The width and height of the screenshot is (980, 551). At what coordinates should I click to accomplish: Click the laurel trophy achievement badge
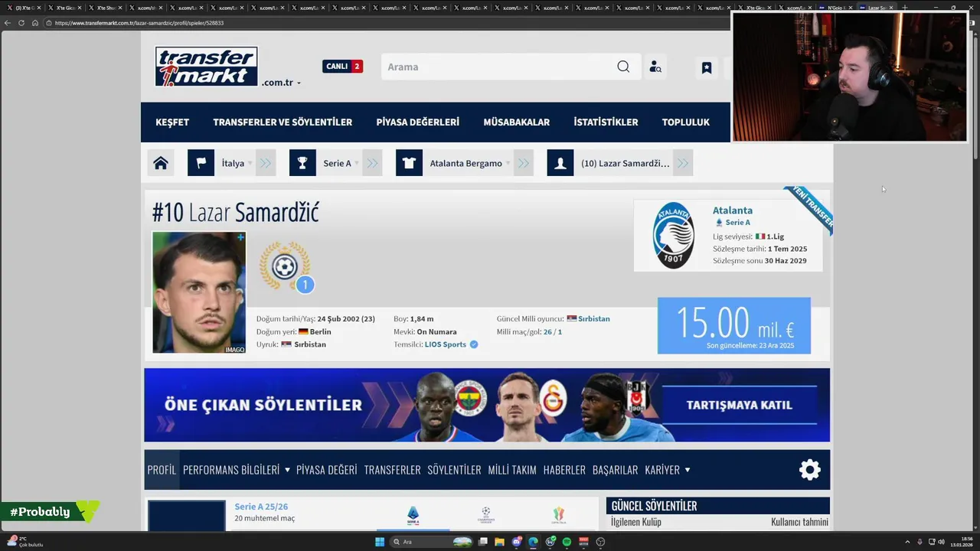[285, 266]
